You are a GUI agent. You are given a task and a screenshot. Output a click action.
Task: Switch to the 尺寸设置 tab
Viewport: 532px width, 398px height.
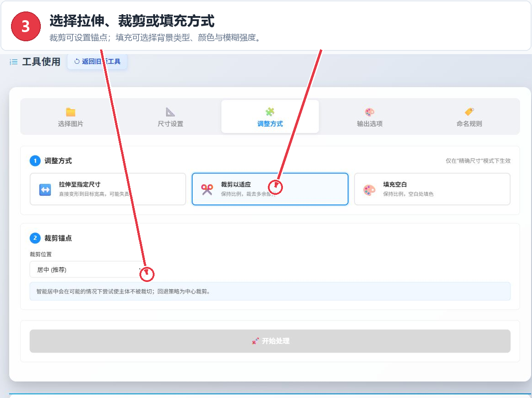(170, 117)
